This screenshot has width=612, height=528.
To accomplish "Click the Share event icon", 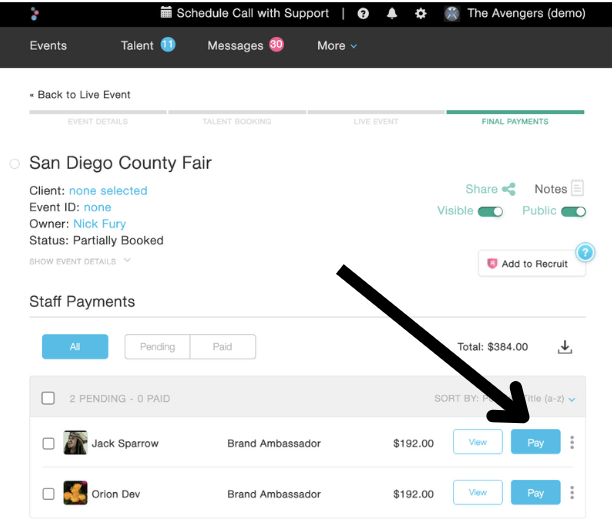I will click(509, 189).
